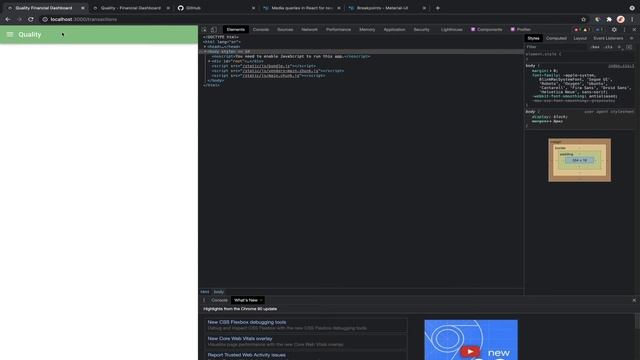The image size is (640, 360).
Task: Click the box model diagram content area
Action: click(x=580, y=160)
